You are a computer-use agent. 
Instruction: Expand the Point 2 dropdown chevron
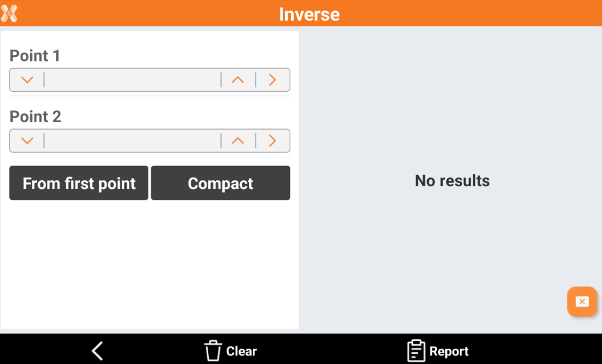click(x=27, y=141)
